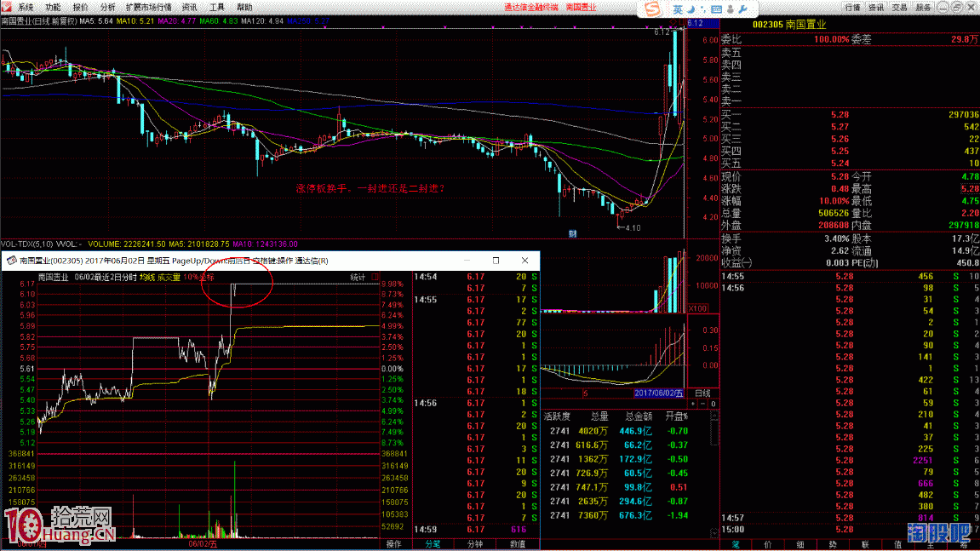980x551 pixels.
Task: Maximize the intraday popup window
Action: click(x=496, y=260)
